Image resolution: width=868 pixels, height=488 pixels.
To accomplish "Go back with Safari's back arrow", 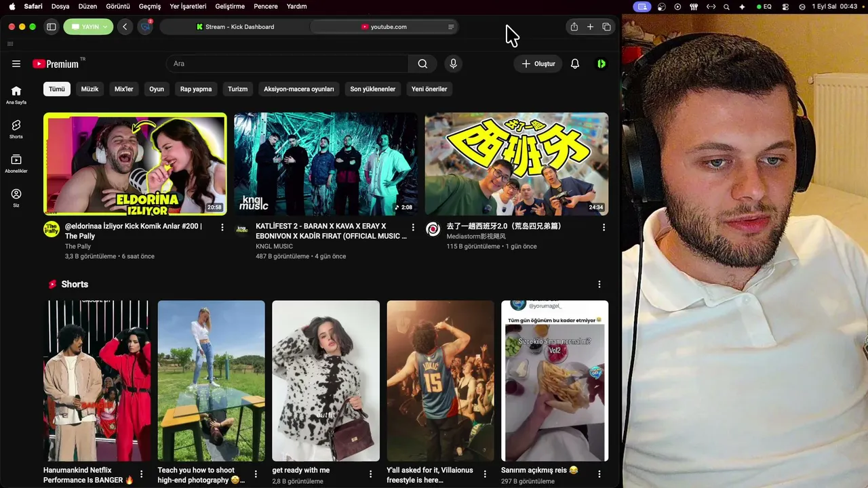I will click(125, 27).
